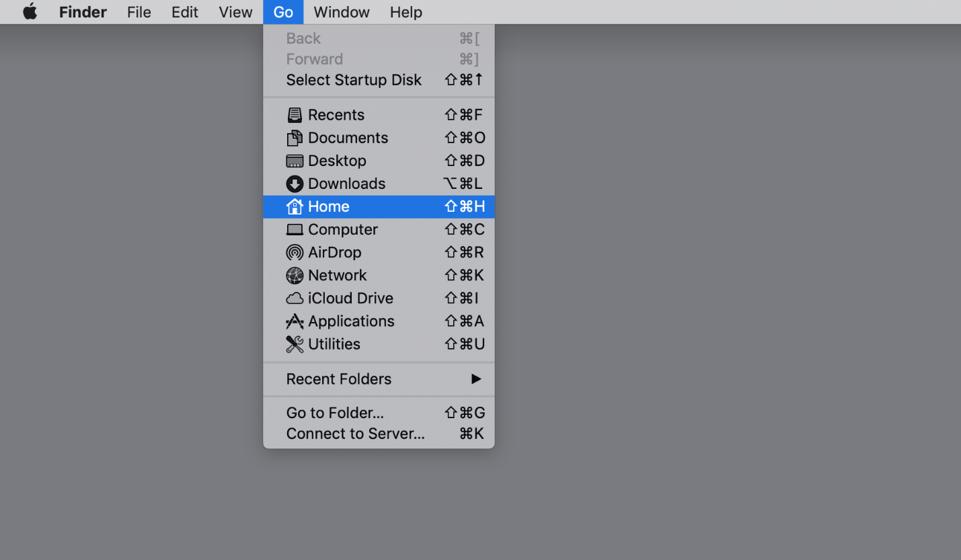Screen dimensions: 961x560
Task: Click the Help menu
Action: coord(406,11)
